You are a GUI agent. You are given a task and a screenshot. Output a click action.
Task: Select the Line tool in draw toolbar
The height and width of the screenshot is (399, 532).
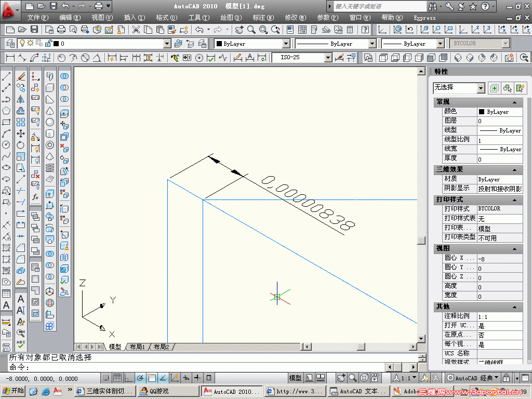point(6,77)
